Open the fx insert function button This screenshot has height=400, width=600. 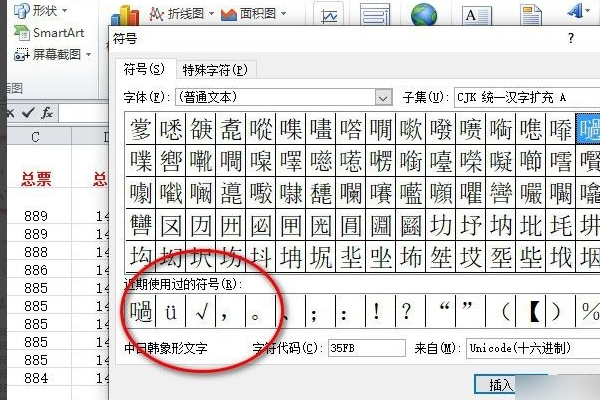pyautogui.click(x=47, y=113)
